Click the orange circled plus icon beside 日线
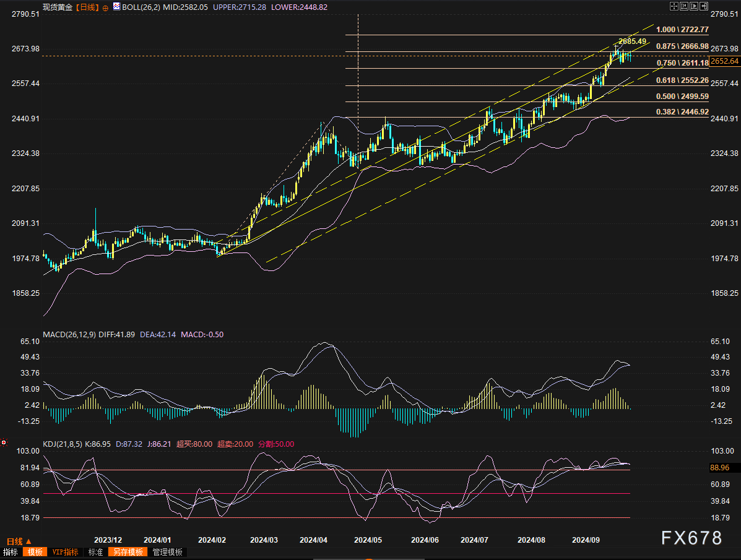This screenshot has height=560, width=741. [105, 7]
